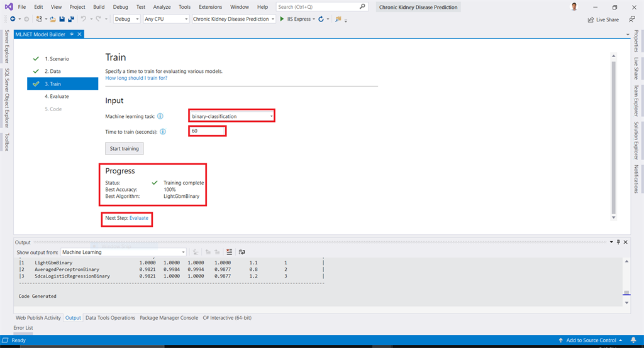Open the Show output from dropdown
The image size is (644, 348).
pos(123,252)
